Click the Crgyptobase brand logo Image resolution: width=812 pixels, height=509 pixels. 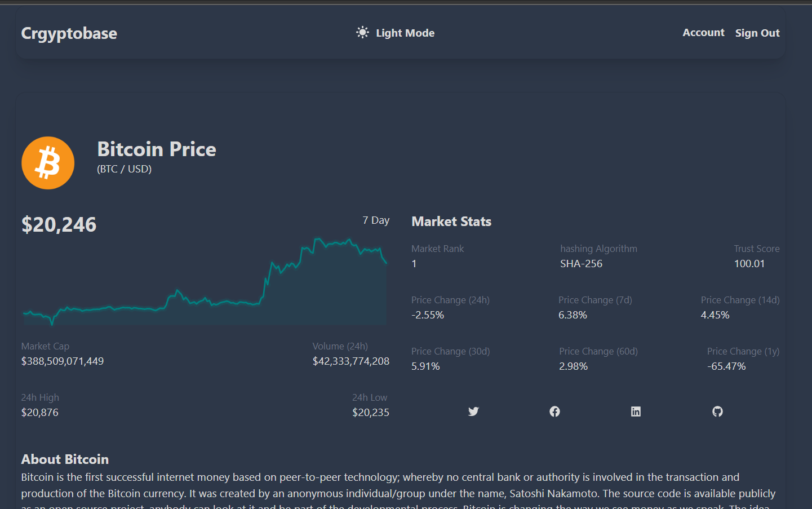click(69, 33)
